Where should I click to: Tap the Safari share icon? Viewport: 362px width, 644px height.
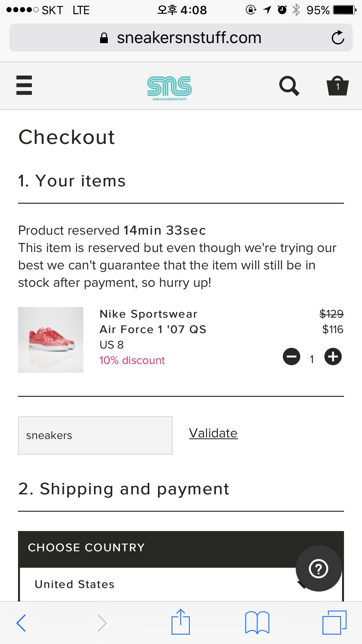tap(181, 622)
